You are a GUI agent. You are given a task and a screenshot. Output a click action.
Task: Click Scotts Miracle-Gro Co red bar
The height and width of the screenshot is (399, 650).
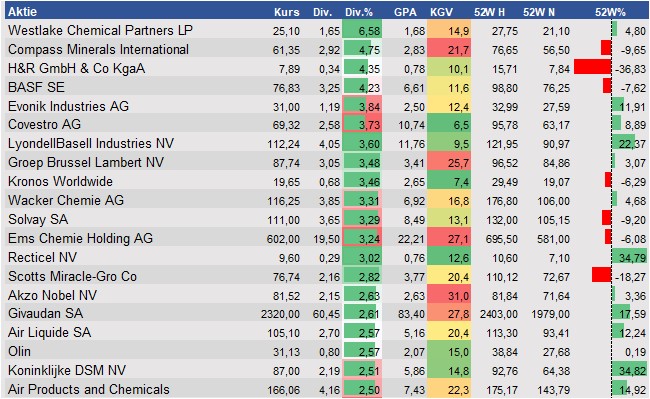[x=601, y=275]
